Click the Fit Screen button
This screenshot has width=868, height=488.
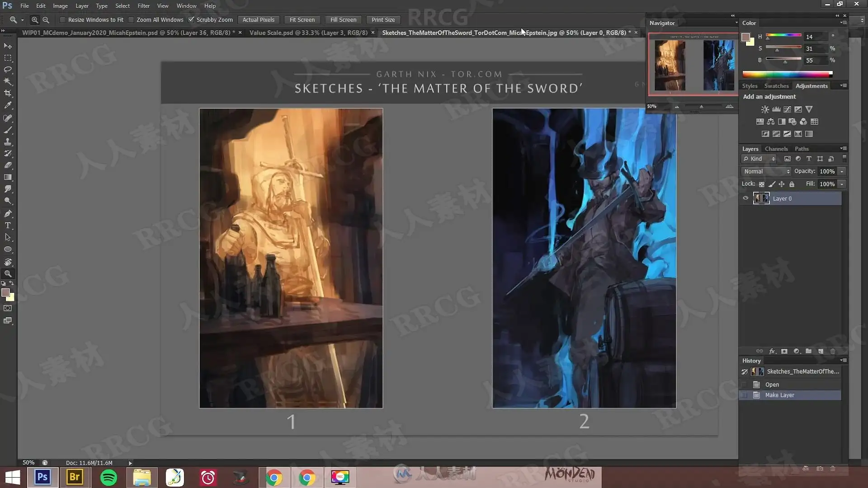click(x=302, y=20)
